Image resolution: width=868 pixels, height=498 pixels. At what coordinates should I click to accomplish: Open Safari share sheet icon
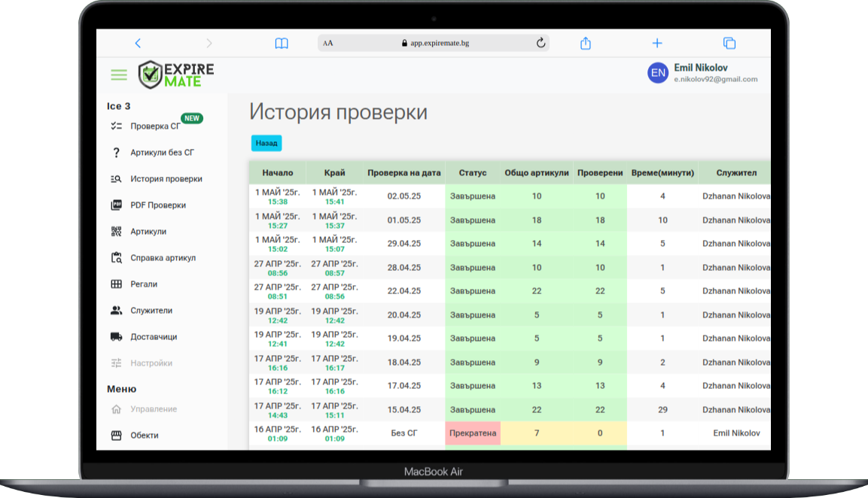pyautogui.click(x=586, y=44)
